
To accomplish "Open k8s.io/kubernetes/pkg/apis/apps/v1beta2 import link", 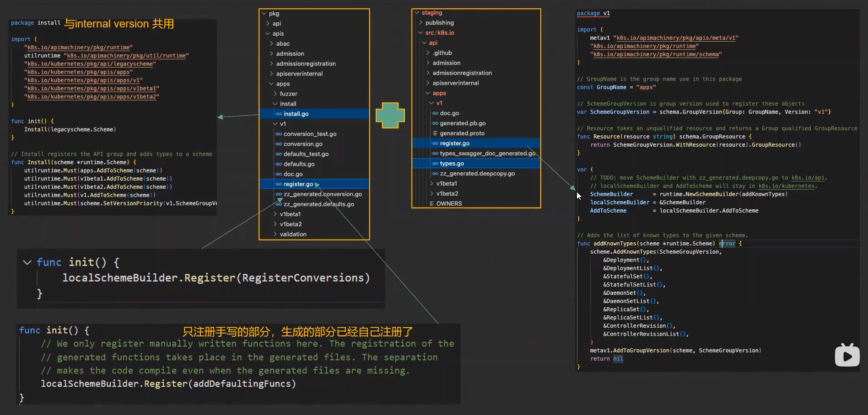I will (92, 97).
